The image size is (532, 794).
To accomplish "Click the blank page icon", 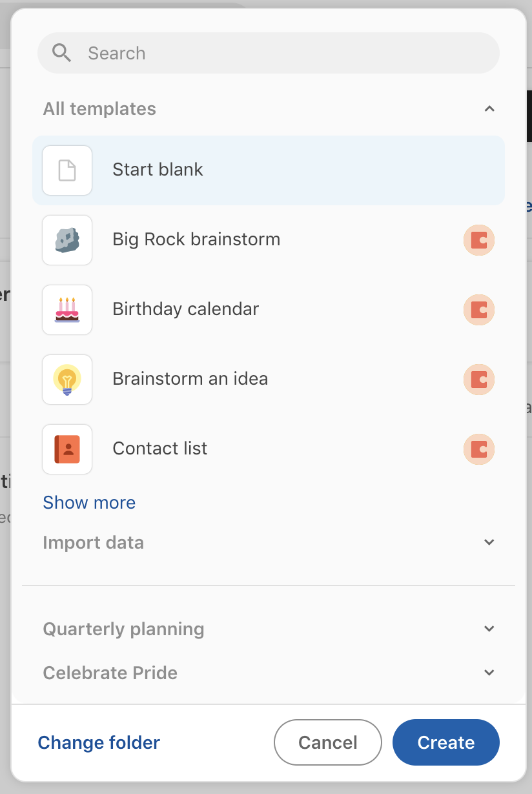I will (67, 170).
